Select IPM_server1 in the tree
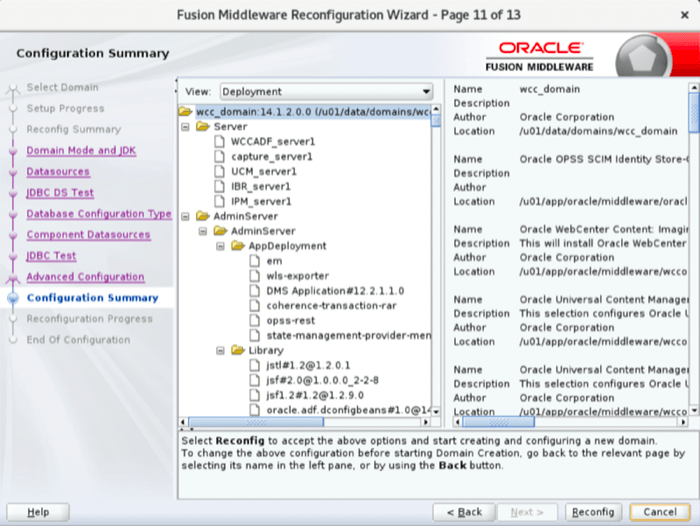This screenshot has width=700, height=526. [261, 201]
